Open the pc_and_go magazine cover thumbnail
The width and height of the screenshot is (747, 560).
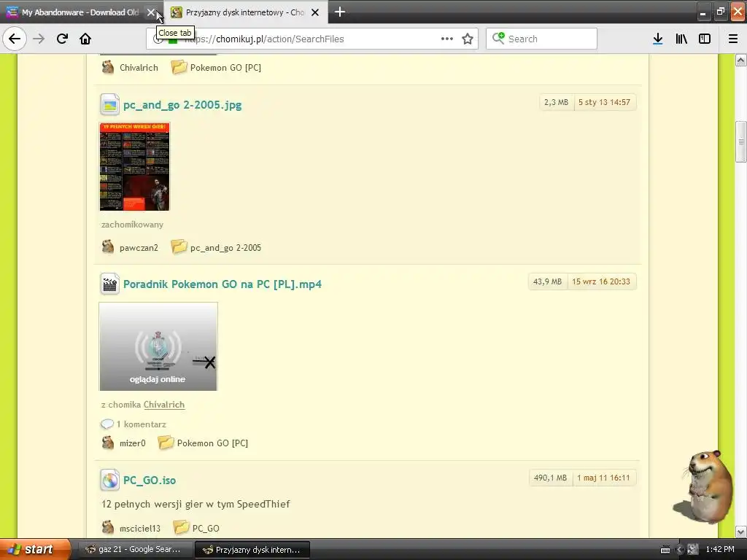[134, 167]
